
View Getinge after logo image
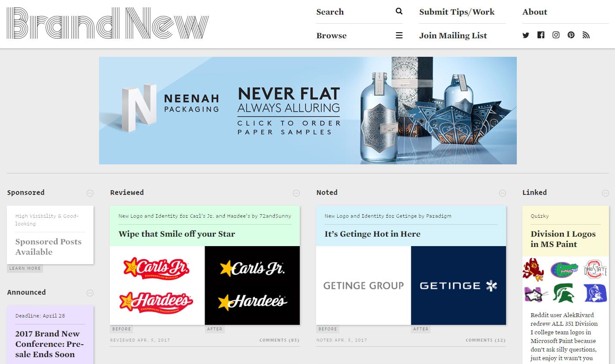[459, 285]
